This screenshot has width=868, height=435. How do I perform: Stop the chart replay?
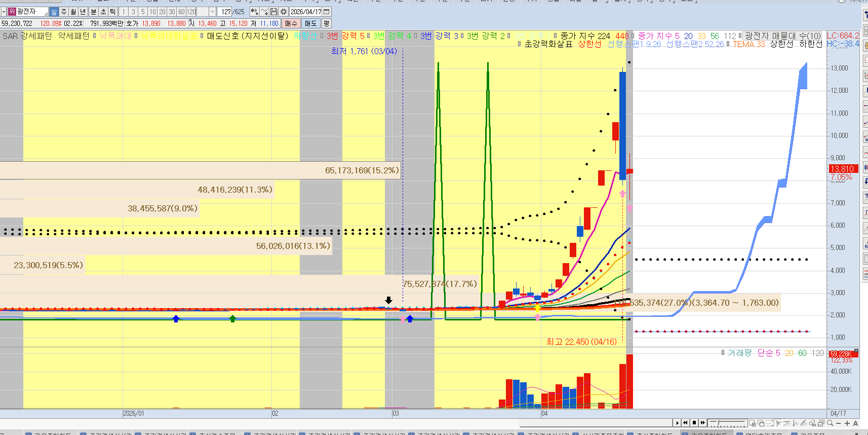(x=694, y=423)
